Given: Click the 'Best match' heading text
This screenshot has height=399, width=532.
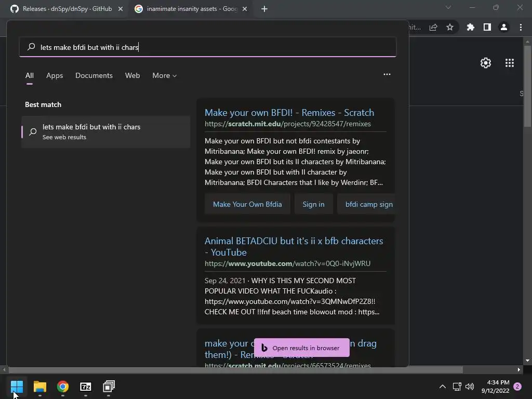Looking at the screenshot, I should 43,104.
